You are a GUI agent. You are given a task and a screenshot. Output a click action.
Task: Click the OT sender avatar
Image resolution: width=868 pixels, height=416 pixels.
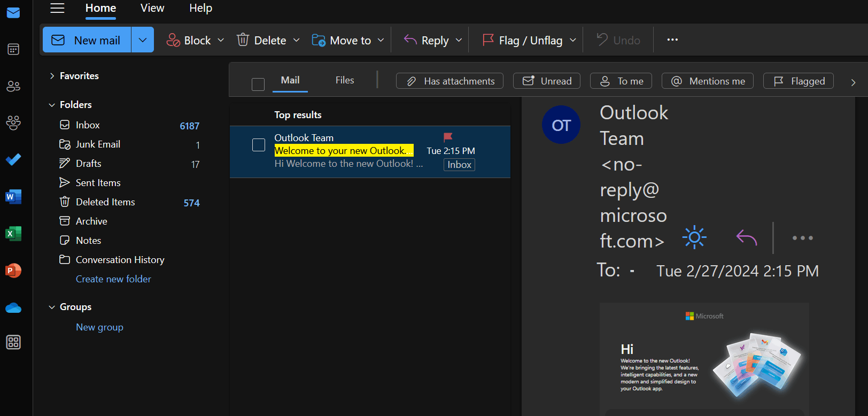pyautogui.click(x=561, y=125)
